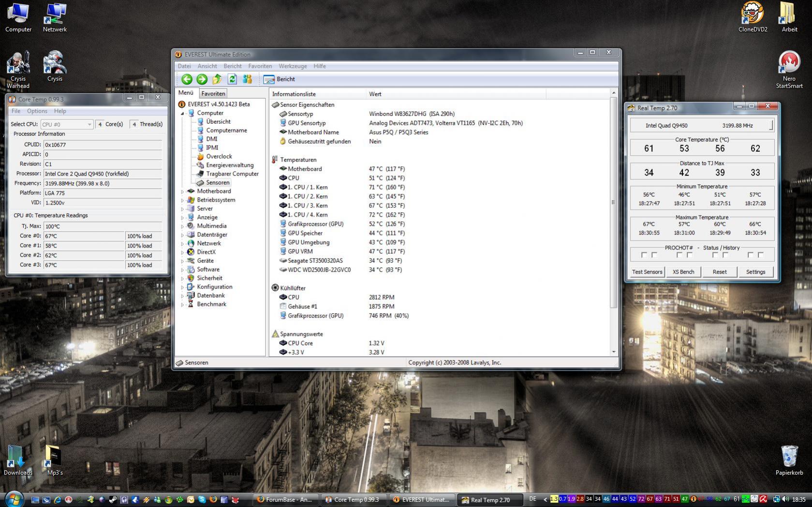This screenshot has height=507, width=812.
Task: Select the Nero StartSmart desktop shortcut
Action: point(789,70)
